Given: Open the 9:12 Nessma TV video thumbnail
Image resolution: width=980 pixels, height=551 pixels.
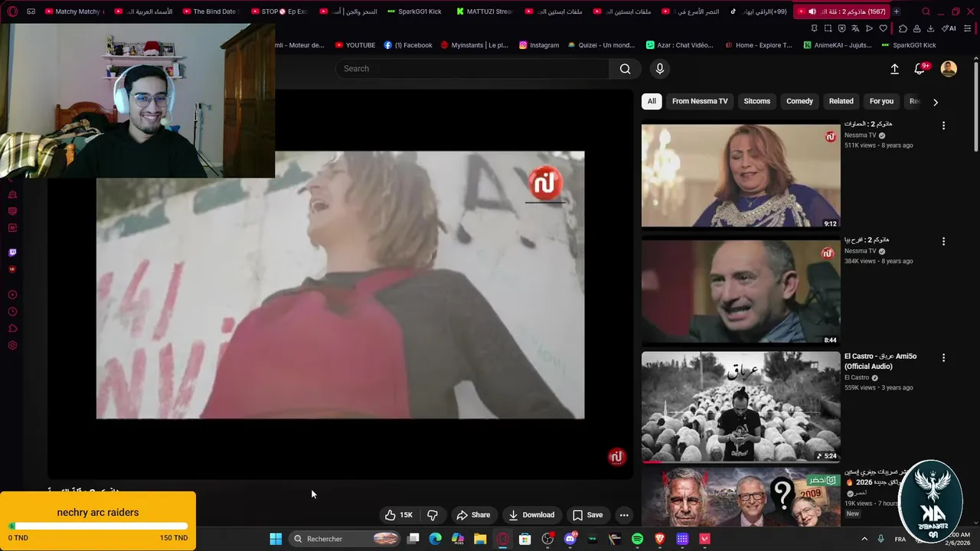Looking at the screenshot, I should pos(740,176).
